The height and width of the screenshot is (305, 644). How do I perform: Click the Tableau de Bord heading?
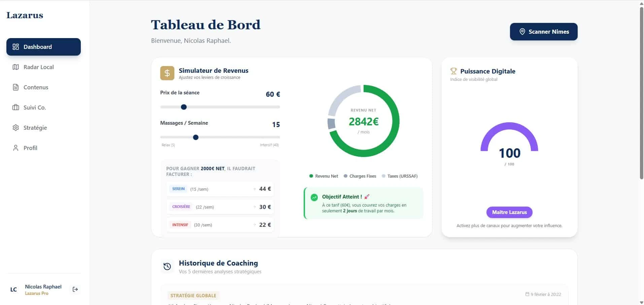[x=206, y=25]
